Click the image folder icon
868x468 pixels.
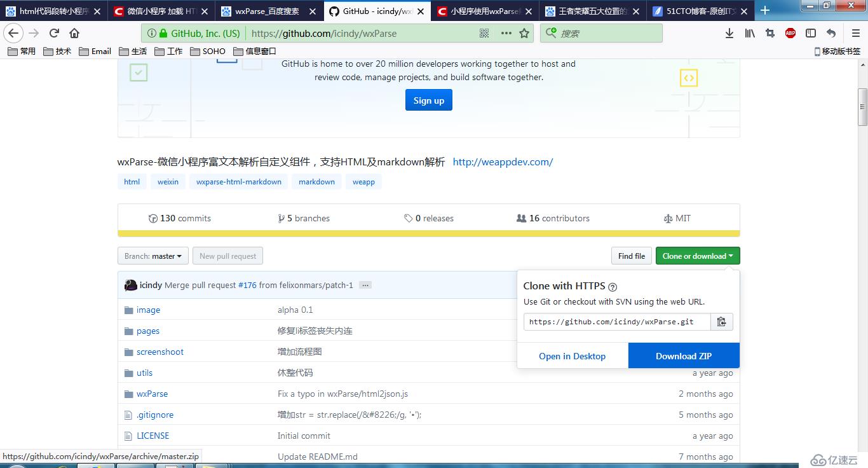(129, 310)
